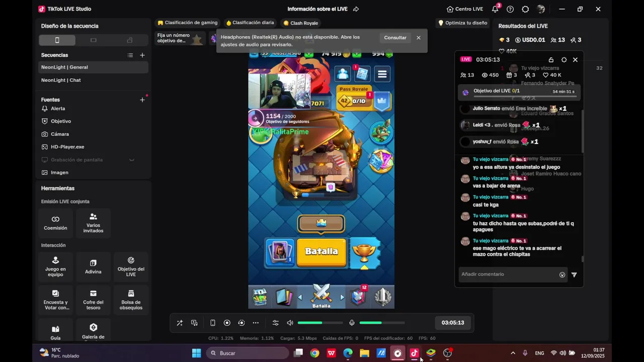This screenshot has width=644, height=362.
Task: Open Varios invitados tool
Action: coord(93,223)
